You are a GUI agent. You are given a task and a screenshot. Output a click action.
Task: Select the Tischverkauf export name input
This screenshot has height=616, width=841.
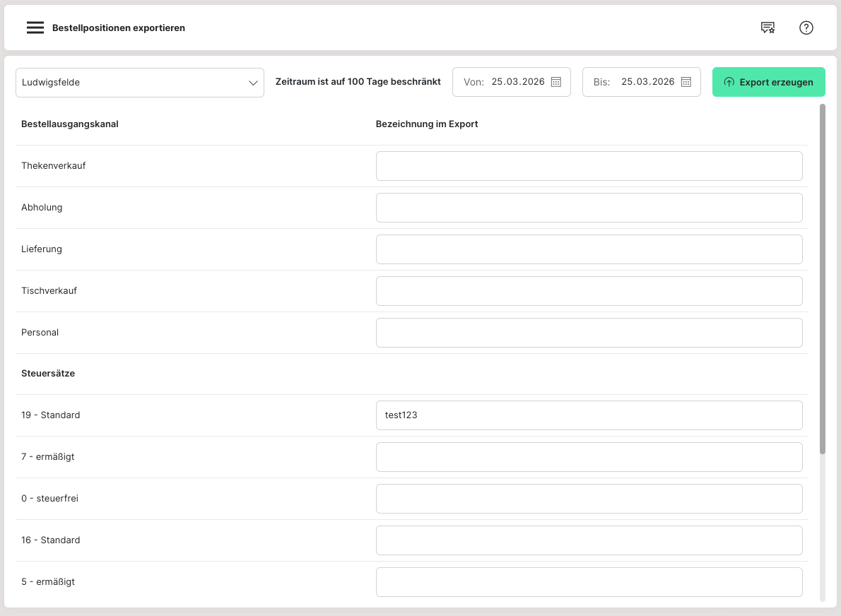pos(589,291)
